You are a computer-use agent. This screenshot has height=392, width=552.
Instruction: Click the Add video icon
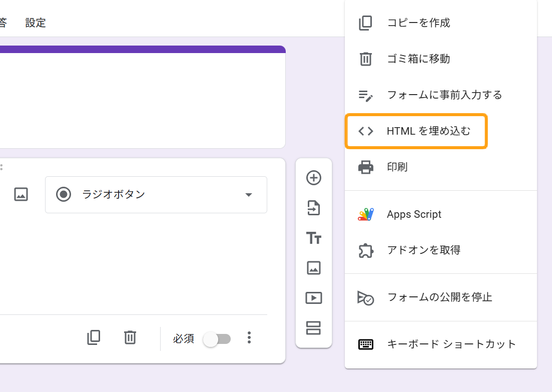point(314,298)
